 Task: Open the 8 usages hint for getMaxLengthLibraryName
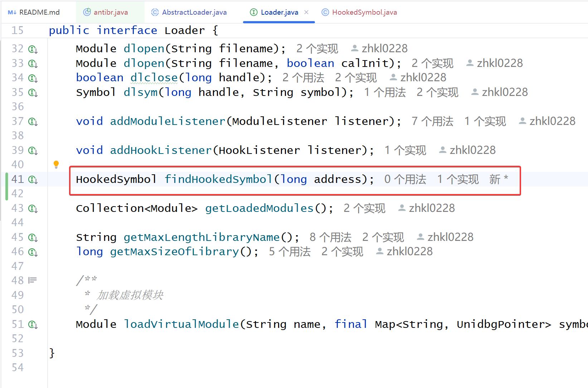coord(330,237)
